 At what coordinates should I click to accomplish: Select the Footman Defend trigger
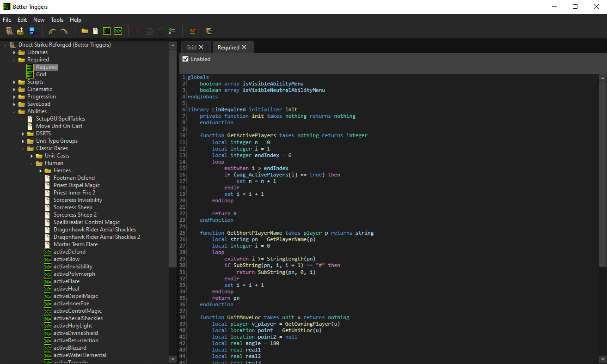pos(74,178)
